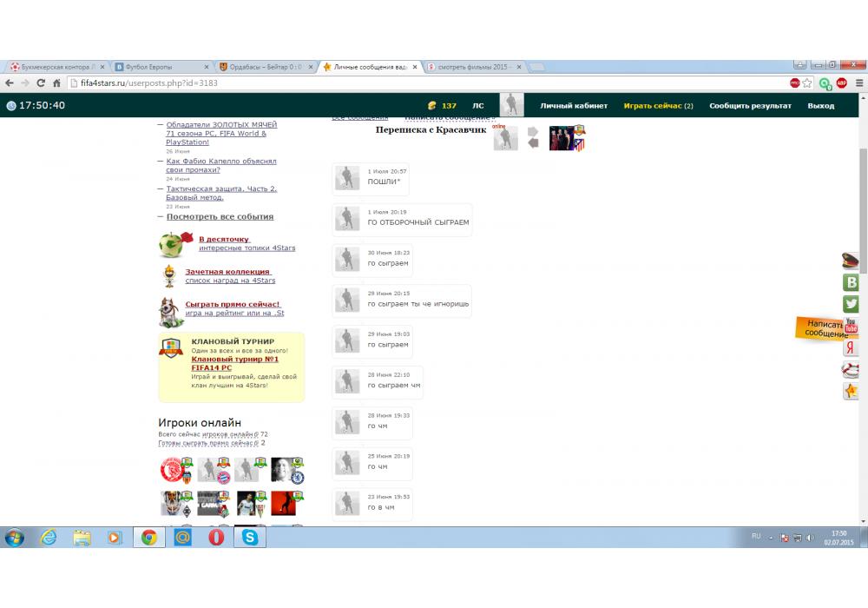Click system tray volume icon
This screenshot has width=868, height=608.
(x=811, y=538)
